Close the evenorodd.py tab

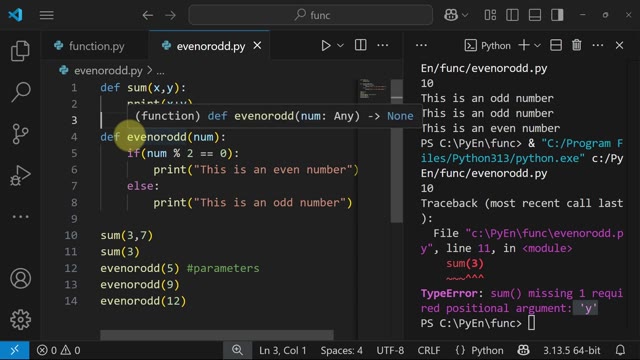pos(257,46)
